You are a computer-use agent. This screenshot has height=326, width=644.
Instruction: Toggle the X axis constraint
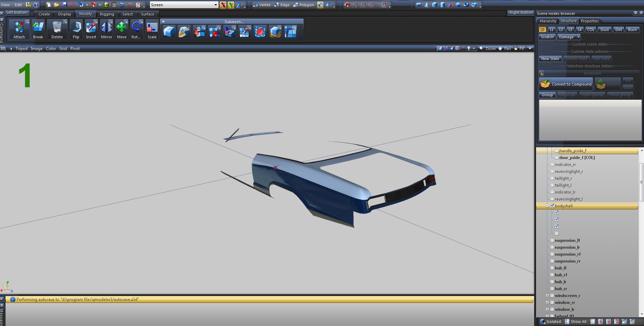223,5
